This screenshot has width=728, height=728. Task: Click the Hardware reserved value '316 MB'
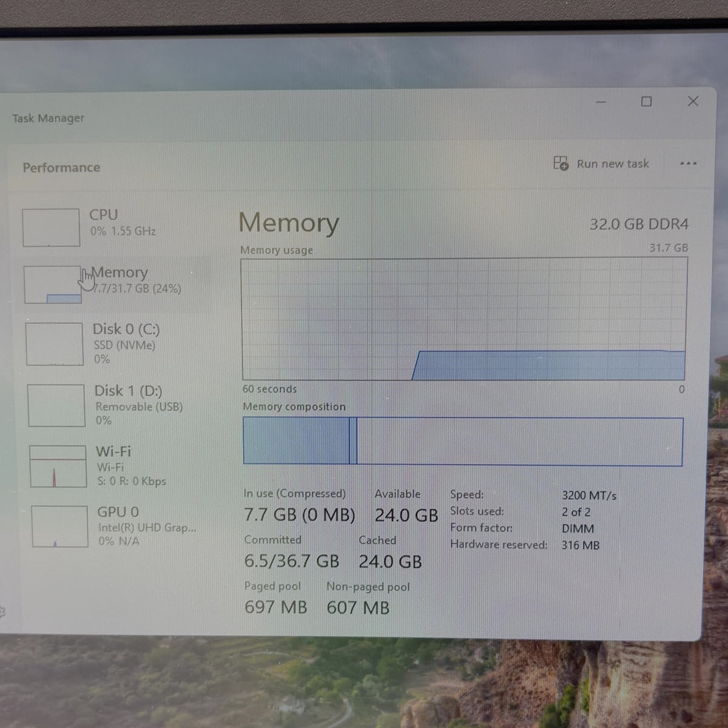(581, 545)
